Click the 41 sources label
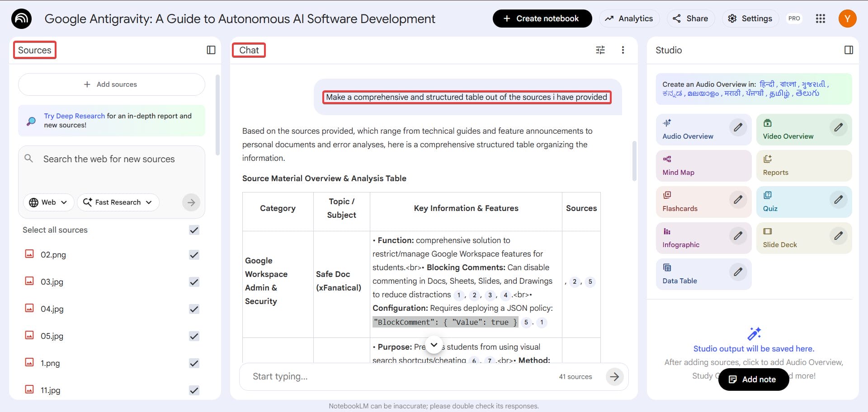Viewport: 868px width, 412px height. [x=575, y=377]
